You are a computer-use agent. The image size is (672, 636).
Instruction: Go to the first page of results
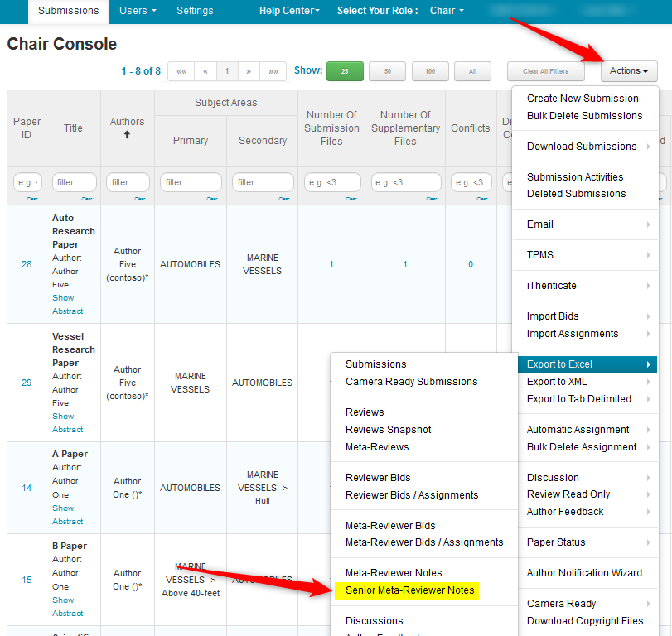181,71
